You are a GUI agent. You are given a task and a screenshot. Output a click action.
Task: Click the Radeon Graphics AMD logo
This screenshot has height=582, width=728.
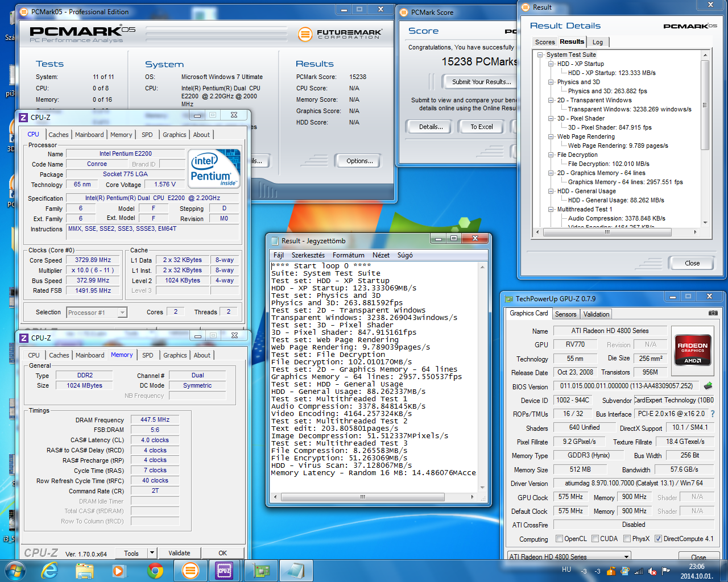(x=693, y=350)
